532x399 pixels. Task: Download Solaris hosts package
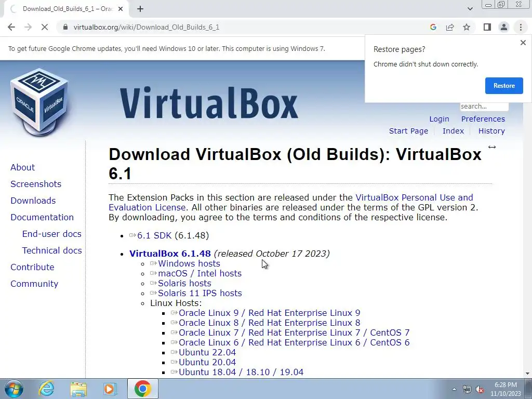click(184, 283)
